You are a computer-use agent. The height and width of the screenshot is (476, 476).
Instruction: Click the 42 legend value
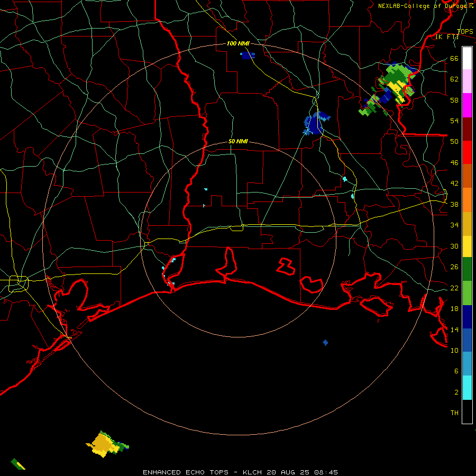[454, 184]
